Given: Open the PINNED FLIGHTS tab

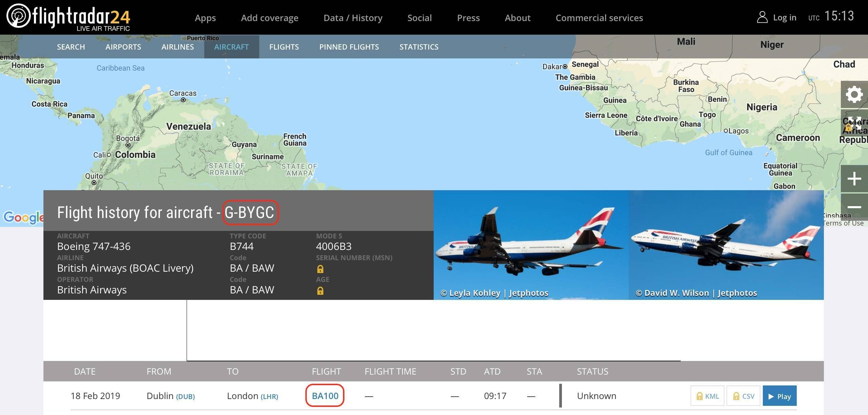Looking at the screenshot, I should tap(349, 47).
